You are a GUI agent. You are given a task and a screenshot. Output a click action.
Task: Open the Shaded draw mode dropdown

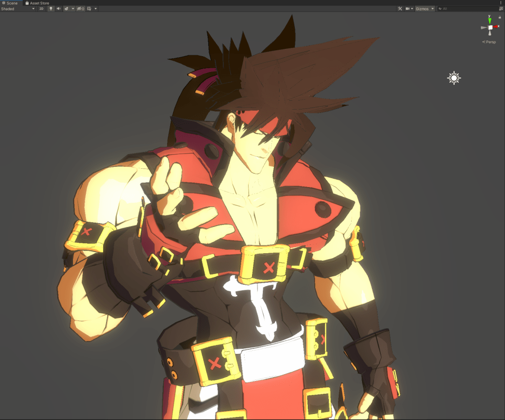pyautogui.click(x=18, y=9)
